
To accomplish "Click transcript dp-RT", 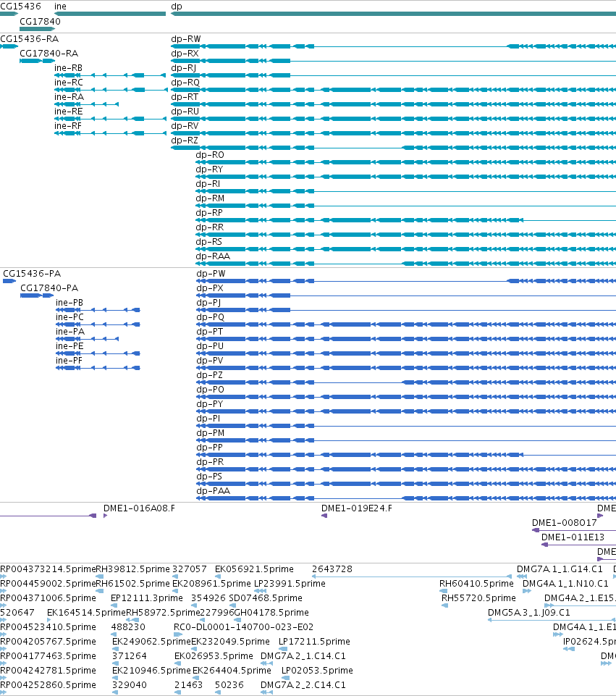I will tap(185, 97).
